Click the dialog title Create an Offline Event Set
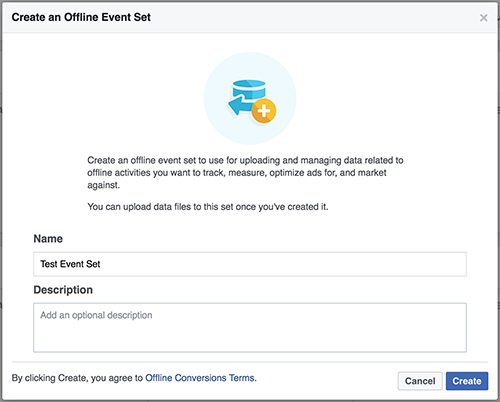 pos(81,17)
